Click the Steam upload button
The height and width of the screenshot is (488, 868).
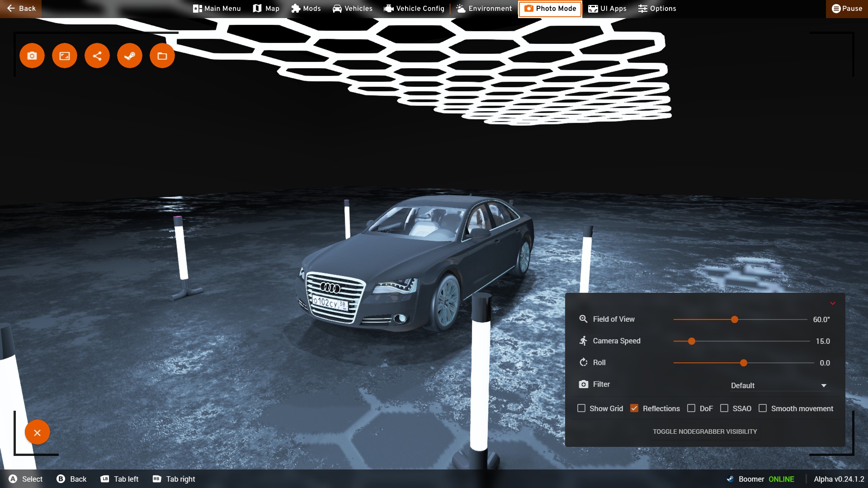click(130, 56)
